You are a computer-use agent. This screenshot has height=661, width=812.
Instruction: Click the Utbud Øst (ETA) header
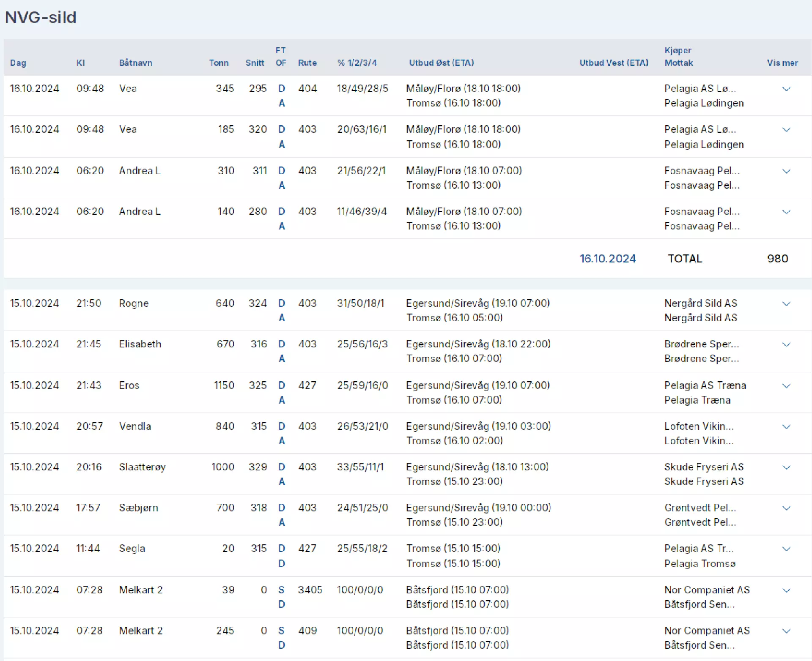coord(441,63)
